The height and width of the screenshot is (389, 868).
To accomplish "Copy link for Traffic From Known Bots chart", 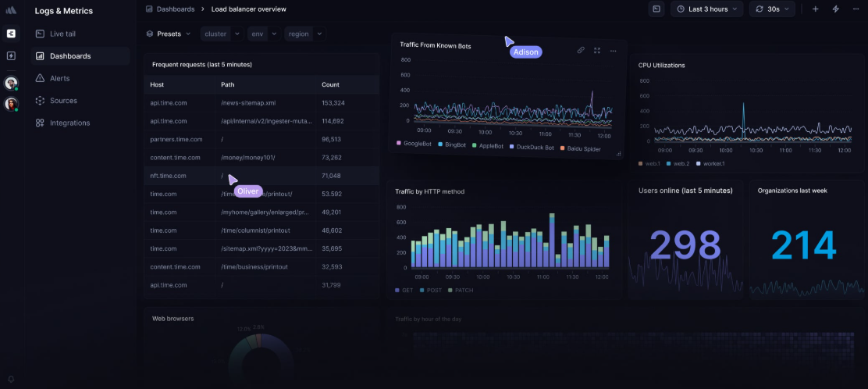I will 580,50.
